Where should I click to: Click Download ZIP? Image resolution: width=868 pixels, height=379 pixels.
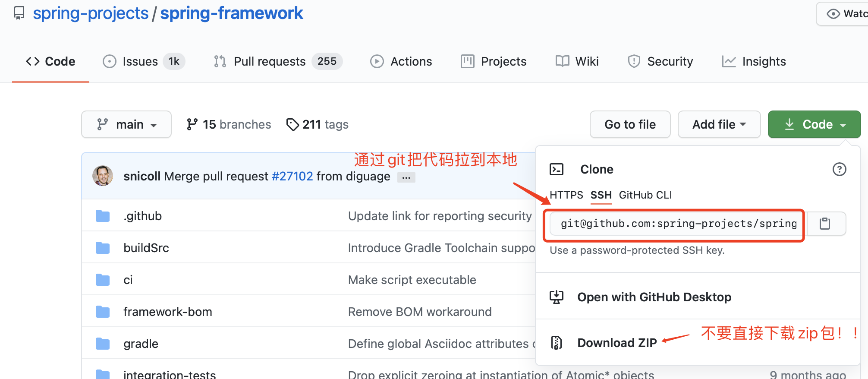point(617,343)
